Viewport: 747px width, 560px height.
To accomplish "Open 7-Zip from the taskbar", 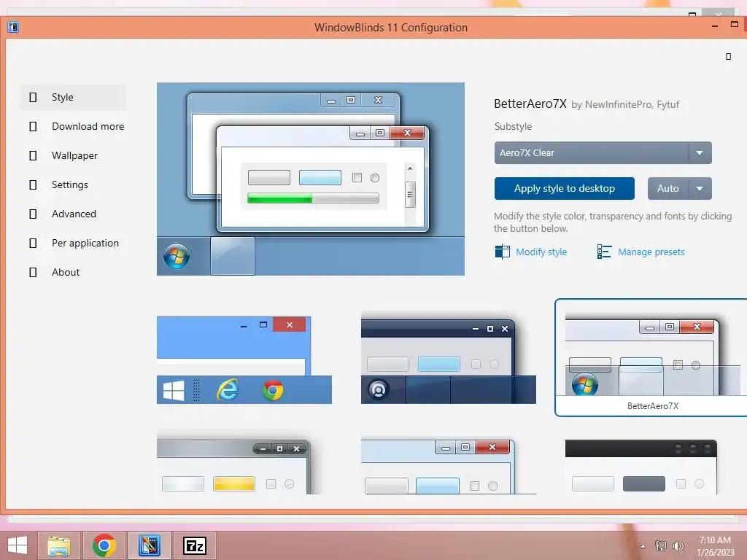I will tap(194, 545).
